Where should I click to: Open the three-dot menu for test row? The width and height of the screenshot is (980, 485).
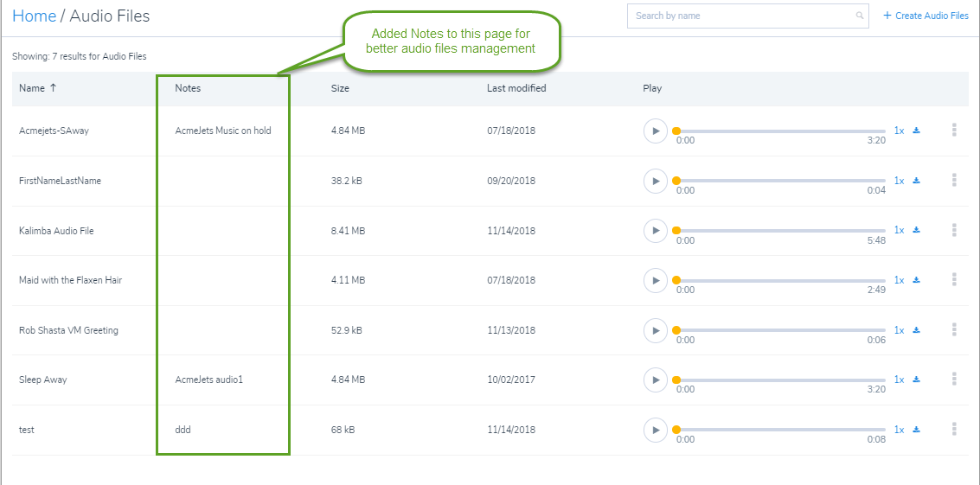(954, 429)
